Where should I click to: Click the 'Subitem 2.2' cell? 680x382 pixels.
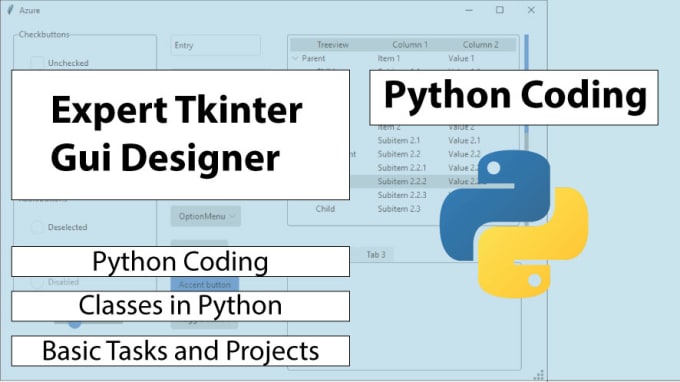coord(399,154)
